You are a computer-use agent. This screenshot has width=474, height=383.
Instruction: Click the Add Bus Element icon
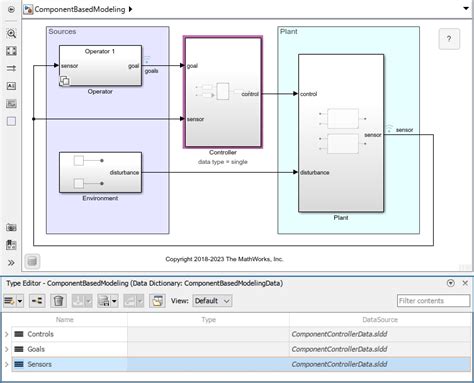pos(37,301)
